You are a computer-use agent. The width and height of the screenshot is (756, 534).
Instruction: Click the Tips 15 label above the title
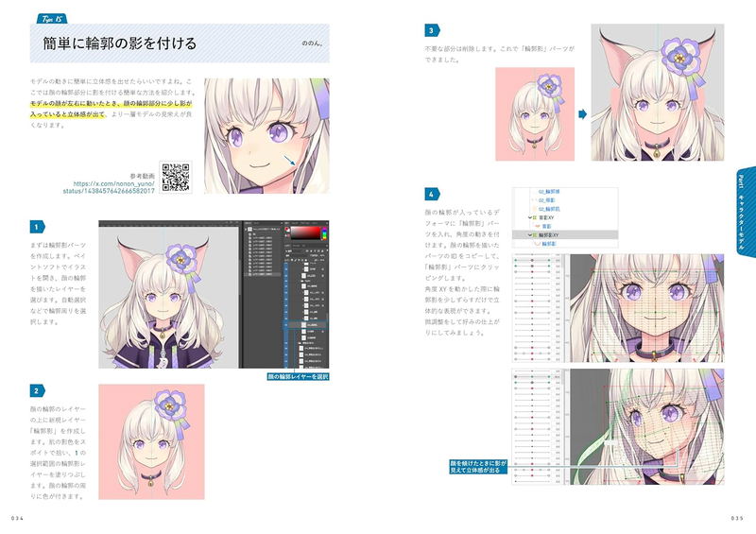coord(52,19)
